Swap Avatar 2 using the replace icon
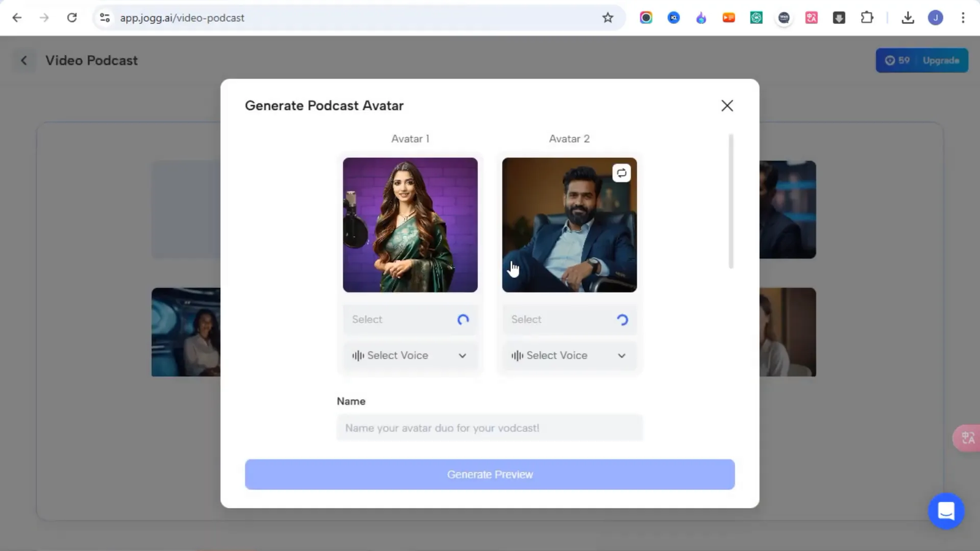The height and width of the screenshot is (551, 980). pos(621,173)
